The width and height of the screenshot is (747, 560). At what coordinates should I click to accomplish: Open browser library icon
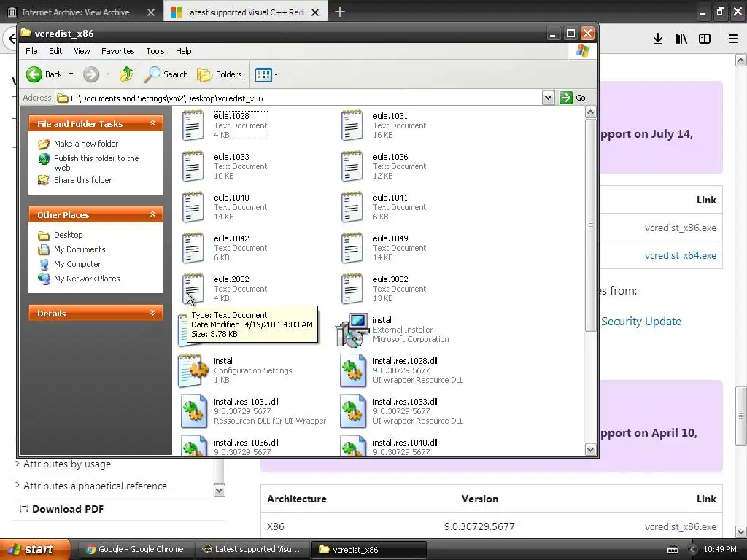pyautogui.click(x=681, y=39)
